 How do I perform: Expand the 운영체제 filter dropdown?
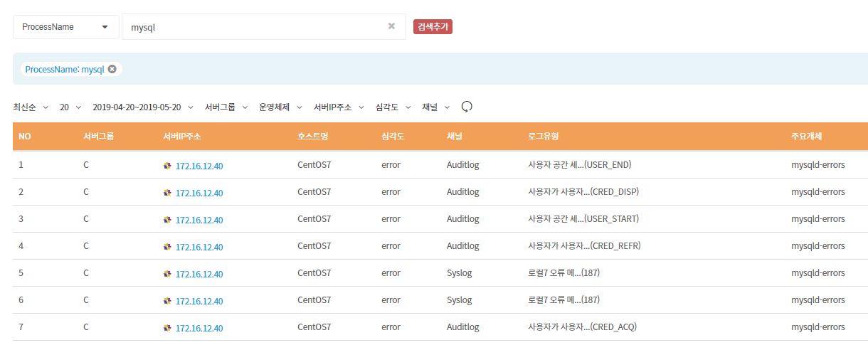[x=280, y=107]
